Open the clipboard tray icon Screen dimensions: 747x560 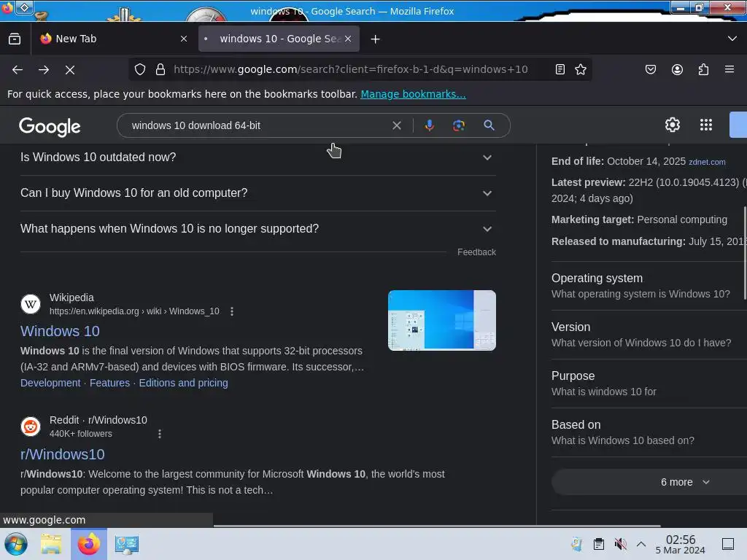[599, 544]
